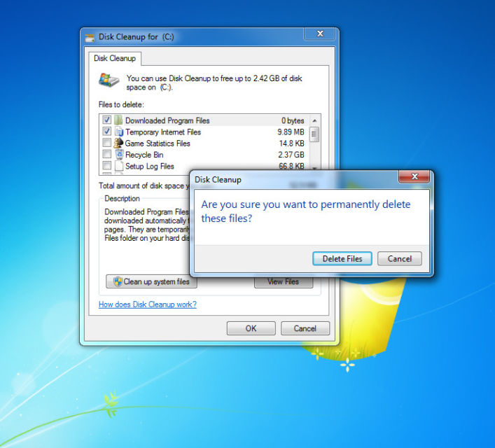The image size is (495, 448).
Task: Click the 9.89 MB size value
Action: click(x=291, y=132)
